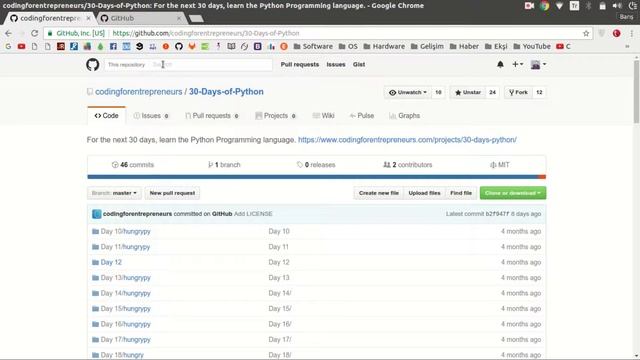
Task: Click Find file
Action: pos(461,193)
